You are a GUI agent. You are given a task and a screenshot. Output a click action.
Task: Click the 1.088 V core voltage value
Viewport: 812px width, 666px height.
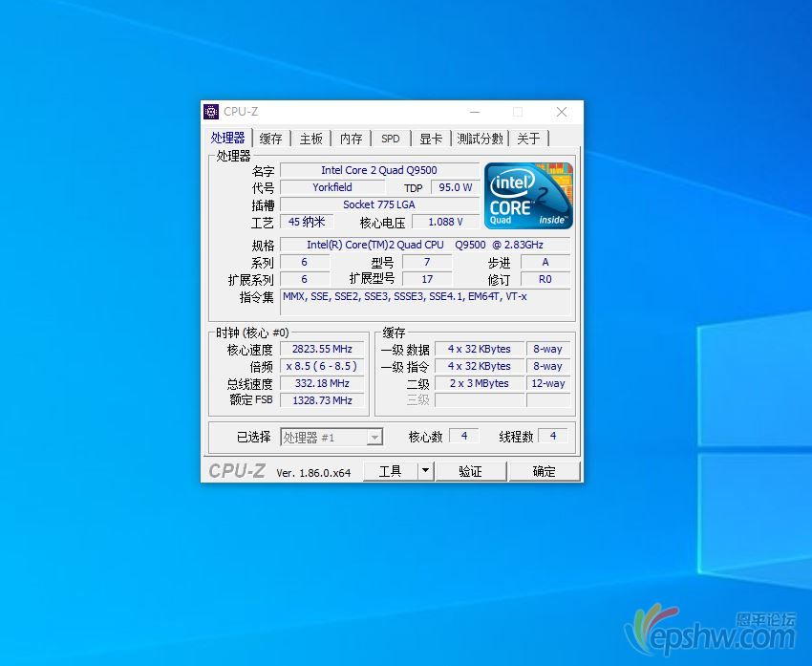[445, 222]
